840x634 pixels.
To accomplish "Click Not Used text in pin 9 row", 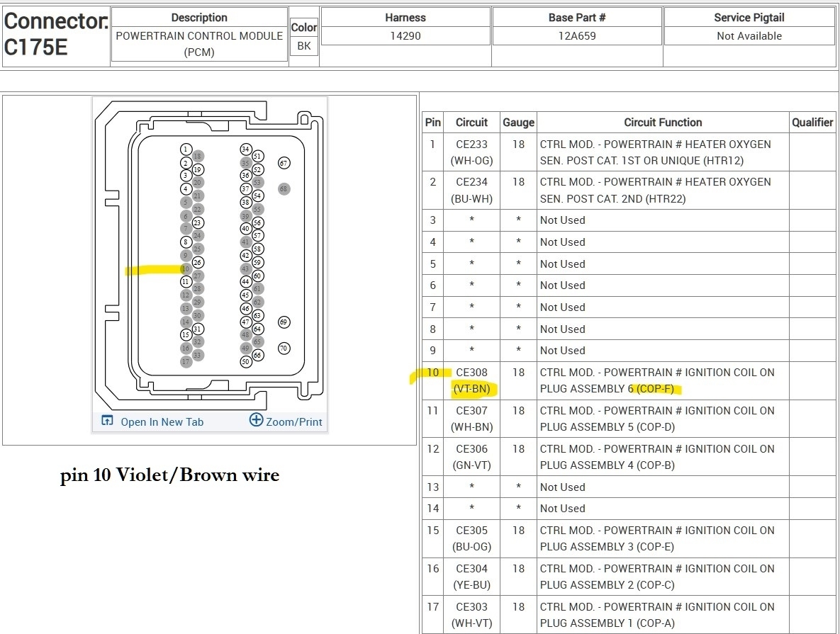I will (x=563, y=350).
